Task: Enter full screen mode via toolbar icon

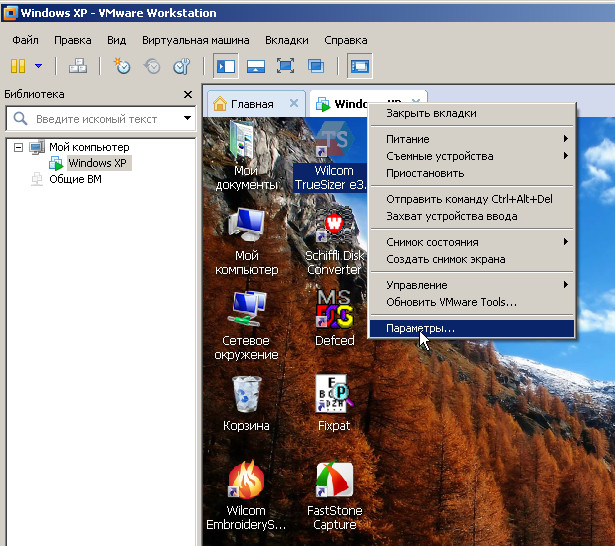Action: [286, 66]
